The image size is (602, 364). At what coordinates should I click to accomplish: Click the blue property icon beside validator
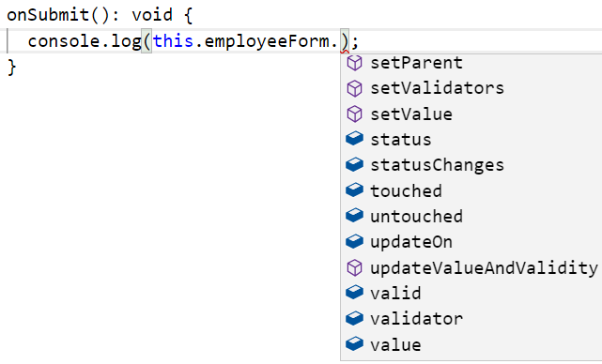354,318
